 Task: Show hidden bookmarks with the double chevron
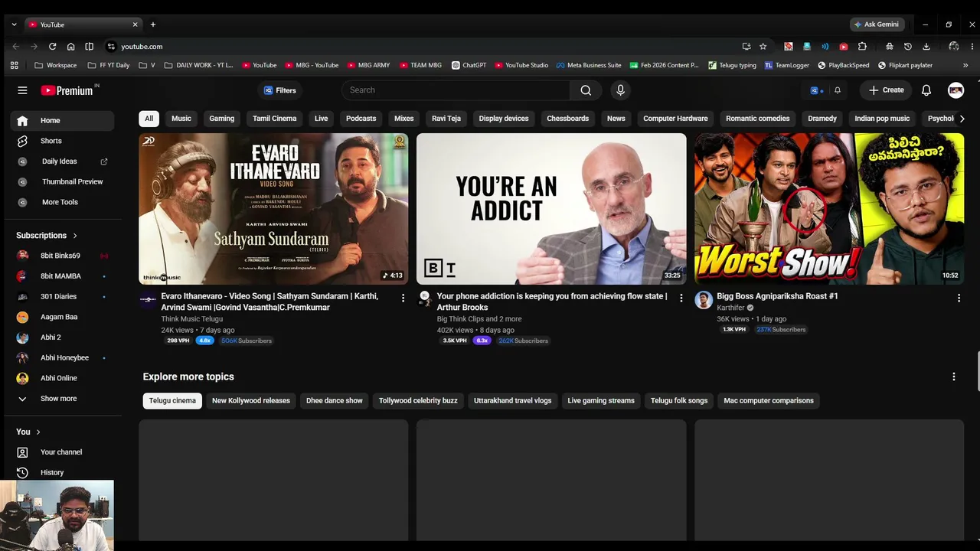[965, 66]
